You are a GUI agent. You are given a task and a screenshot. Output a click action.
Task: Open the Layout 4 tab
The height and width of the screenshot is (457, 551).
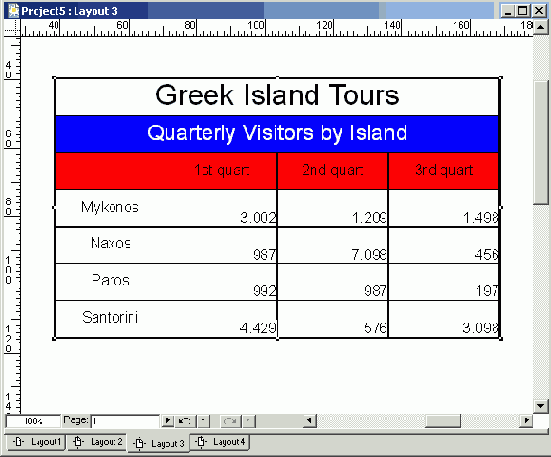tap(220, 442)
